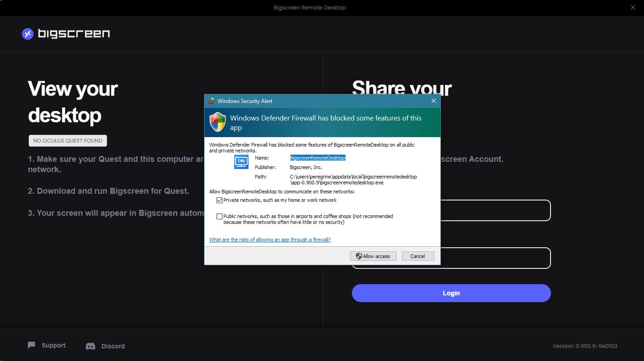Click the Windows Defender shield icon
Viewport: 644px width, 361px height.
218,122
